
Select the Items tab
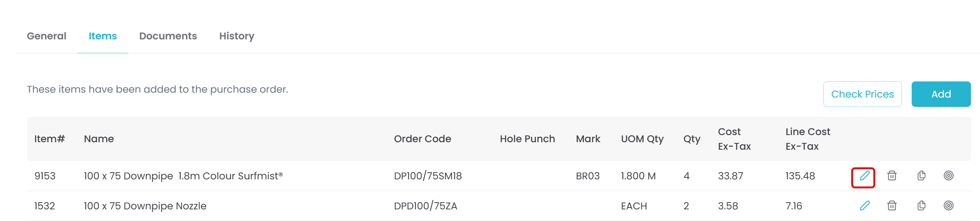click(x=103, y=36)
